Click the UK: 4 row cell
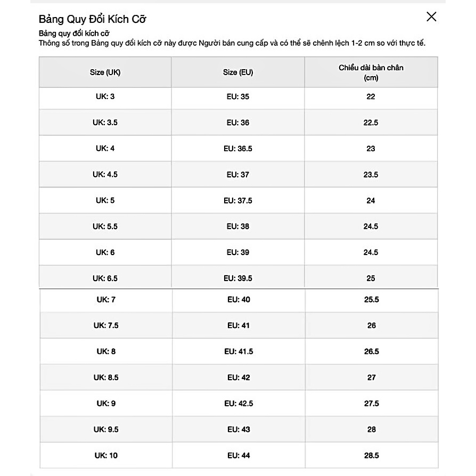The image size is (476, 476). (105, 149)
